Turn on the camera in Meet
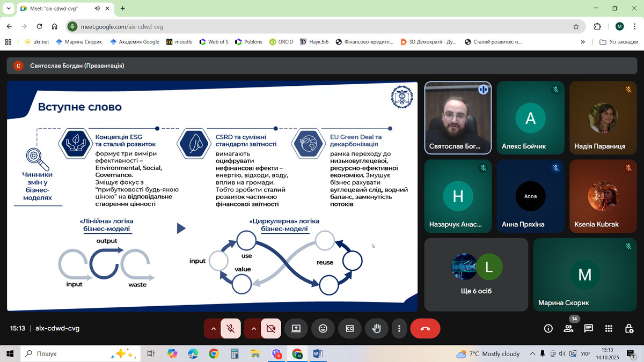644x362 pixels. point(271,329)
